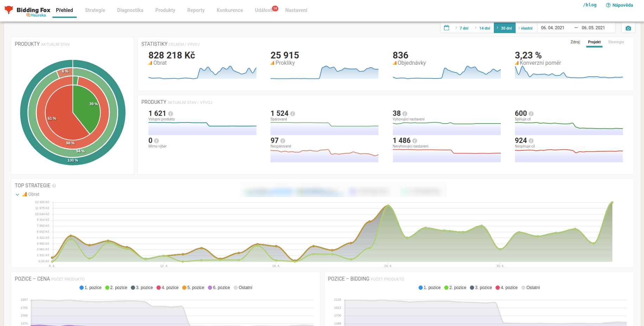
Task: Choose the vlastní custom range
Action: coord(526,28)
